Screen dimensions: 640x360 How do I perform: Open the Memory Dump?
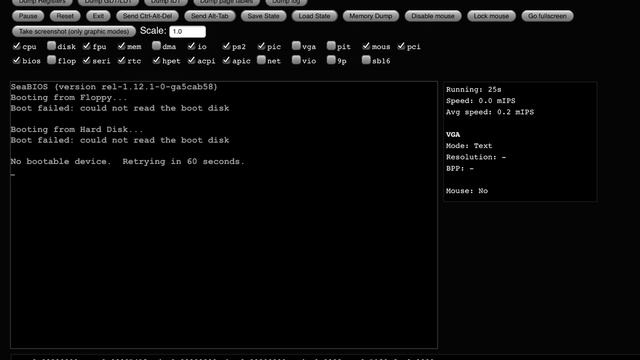coord(371,16)
